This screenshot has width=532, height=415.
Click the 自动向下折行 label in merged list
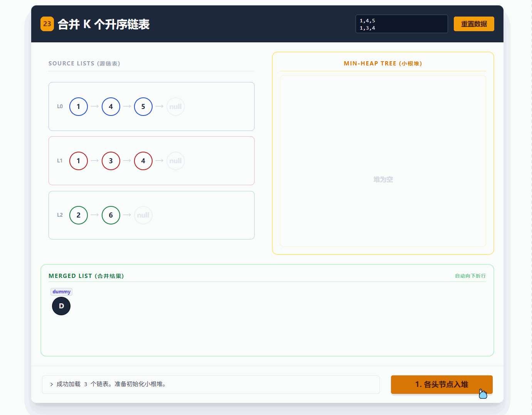(470, 276)
